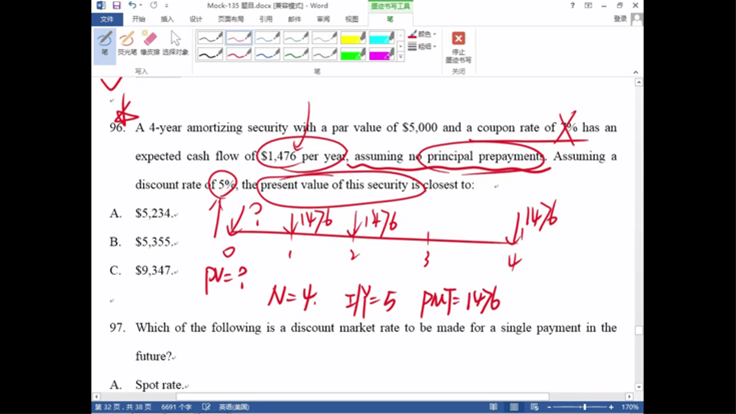Screen dimensions: 736x414
Task: Open the proofing errors status icon
Action: (206, 407)
